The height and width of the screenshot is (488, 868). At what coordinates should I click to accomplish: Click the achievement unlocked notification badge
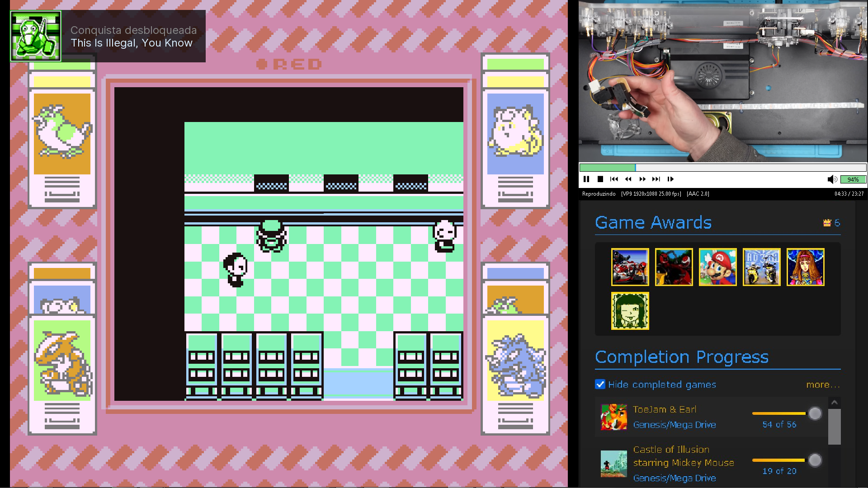click(36, 36)
